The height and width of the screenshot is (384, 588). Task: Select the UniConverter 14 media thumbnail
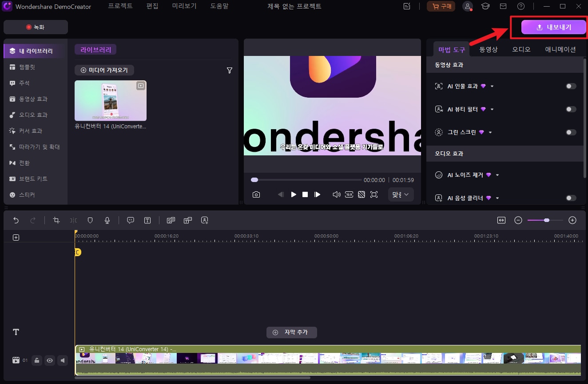click(111, 100)
